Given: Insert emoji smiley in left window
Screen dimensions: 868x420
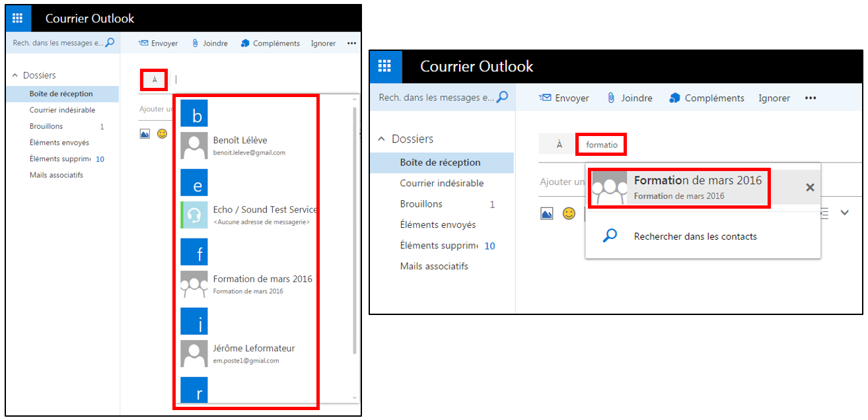Looking at the screenshot, I should (162, 134).
